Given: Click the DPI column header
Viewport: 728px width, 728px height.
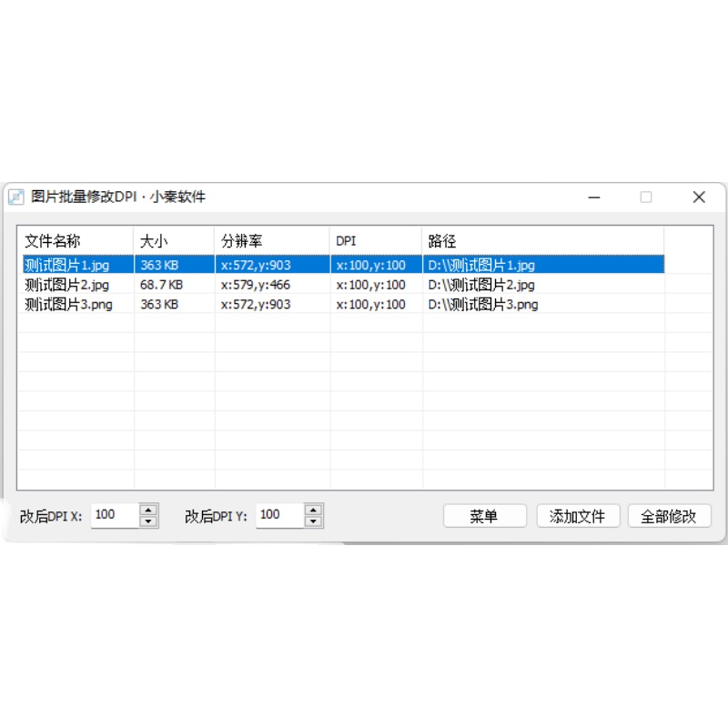Looking at the screenshot, I should (x=376, y=241).
